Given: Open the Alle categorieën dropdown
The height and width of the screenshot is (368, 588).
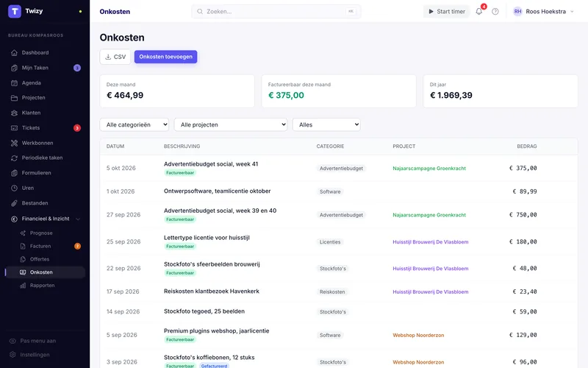Looking at the screenshot, I should 135,124.
